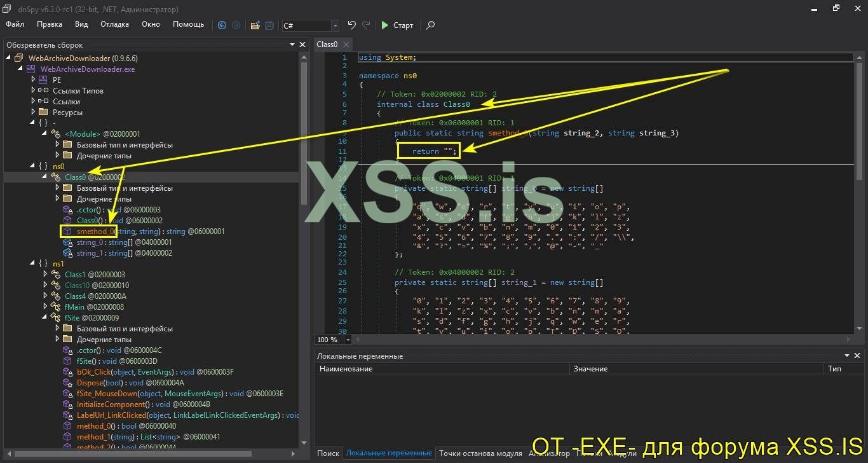This screenshot has width=868, height=463.
Task: Redo using the toolbar redo arrow
Action: click(366, 25)
